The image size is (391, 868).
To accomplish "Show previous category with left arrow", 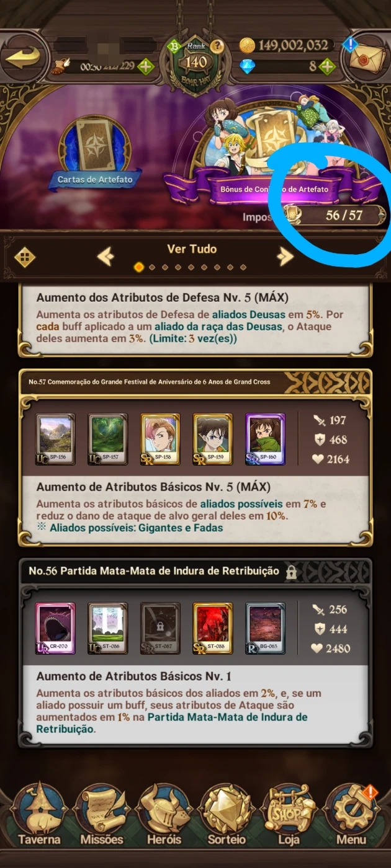I will 106,255.
